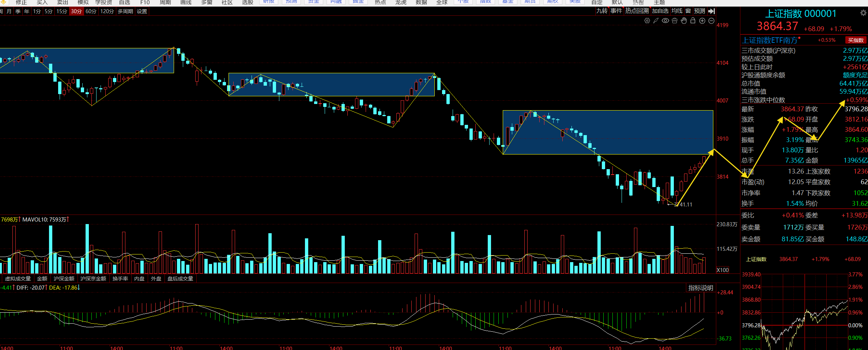Select the 沪深金额 indicator tab
868x350 pixels.
tap(64, 279)
